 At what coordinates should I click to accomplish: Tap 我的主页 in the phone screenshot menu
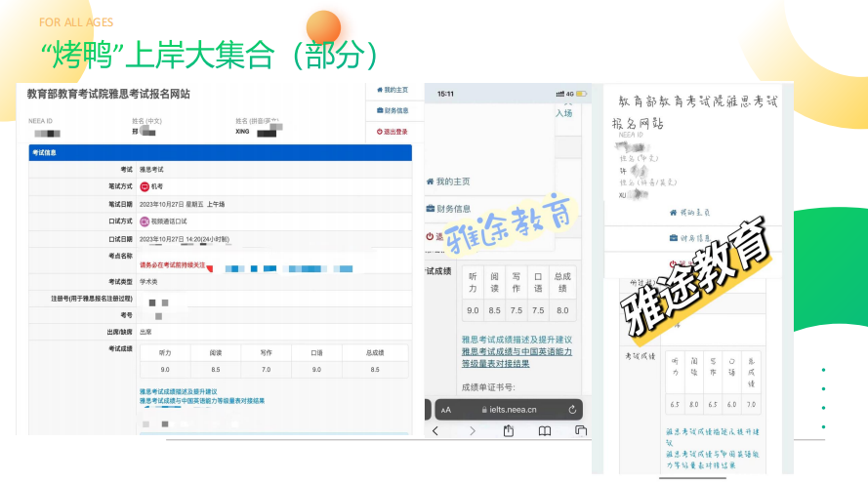pos(448,181)
